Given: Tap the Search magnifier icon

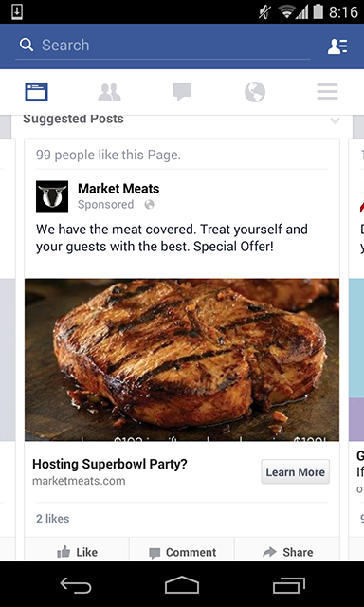Looking at the screenshot, I should (x=27, y=45).
